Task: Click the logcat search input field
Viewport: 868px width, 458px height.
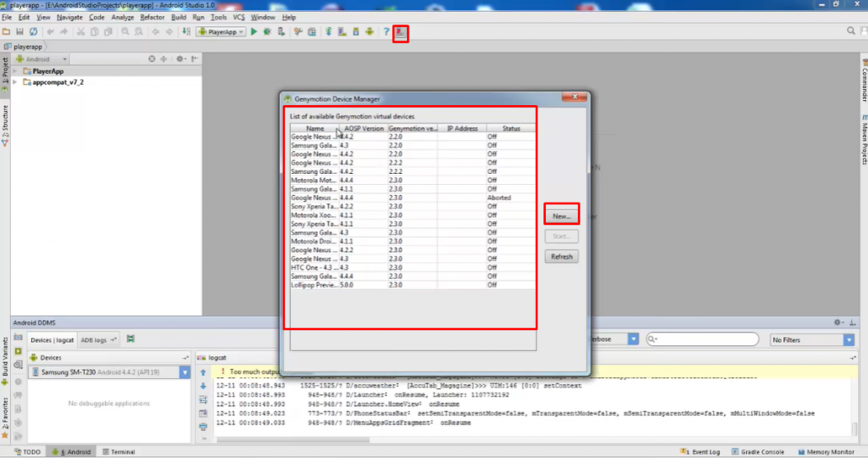Action: pyautogui.click(x=703, y=339)
